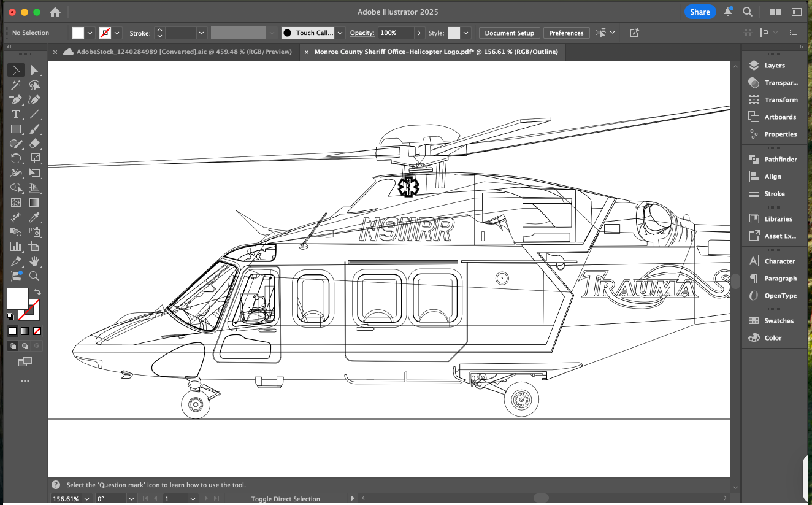Select the Artboard tool
This screenshot has width=812, height=505.
click(x=34, y=247)
